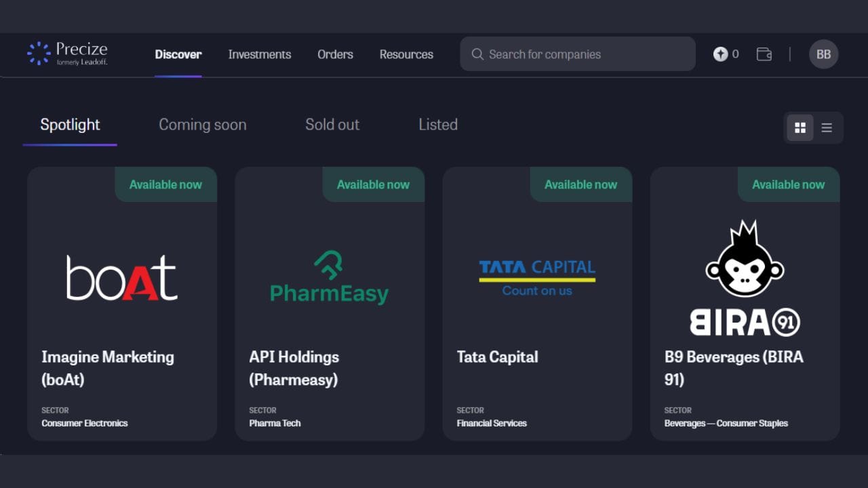The height and width of the screenshot is (488, 868).
Task: Open the Tata Capital company title
Action: pos(497,357)
